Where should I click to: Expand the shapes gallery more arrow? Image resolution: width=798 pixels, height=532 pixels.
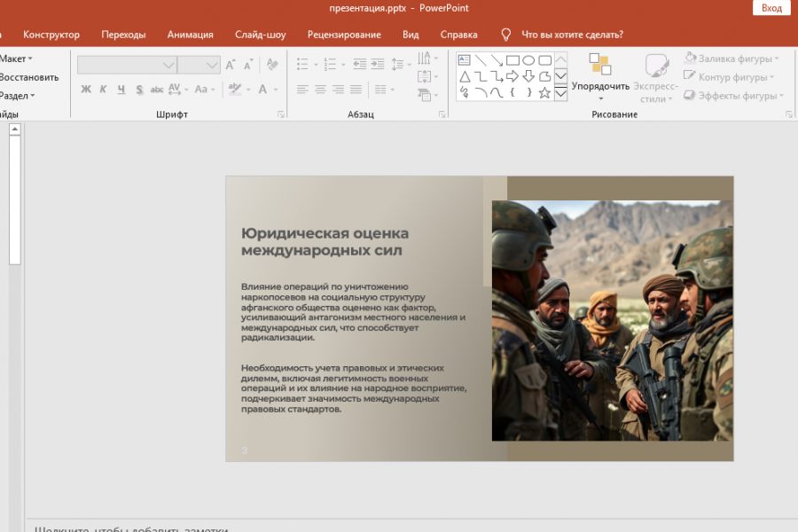(x=560, y=93)
